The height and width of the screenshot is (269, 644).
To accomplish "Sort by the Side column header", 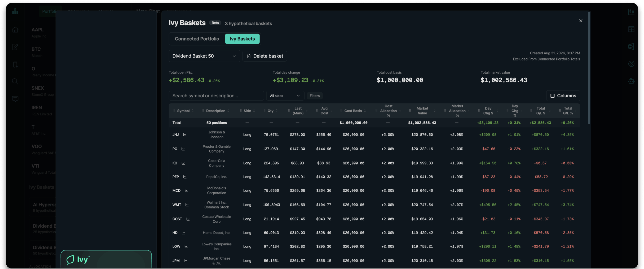I will pyautogui.click(x=247, y=111).
